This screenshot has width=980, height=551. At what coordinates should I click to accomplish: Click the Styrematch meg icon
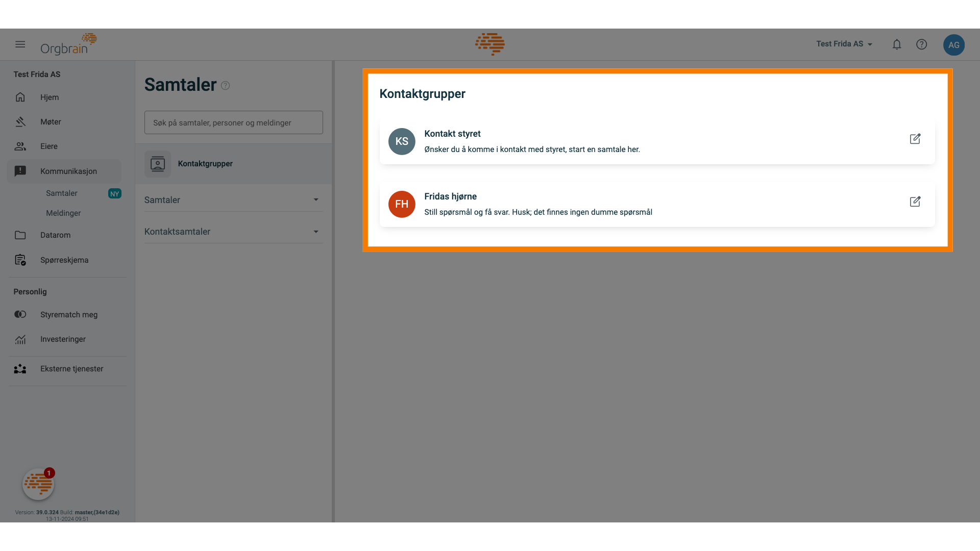click(20, 314)
